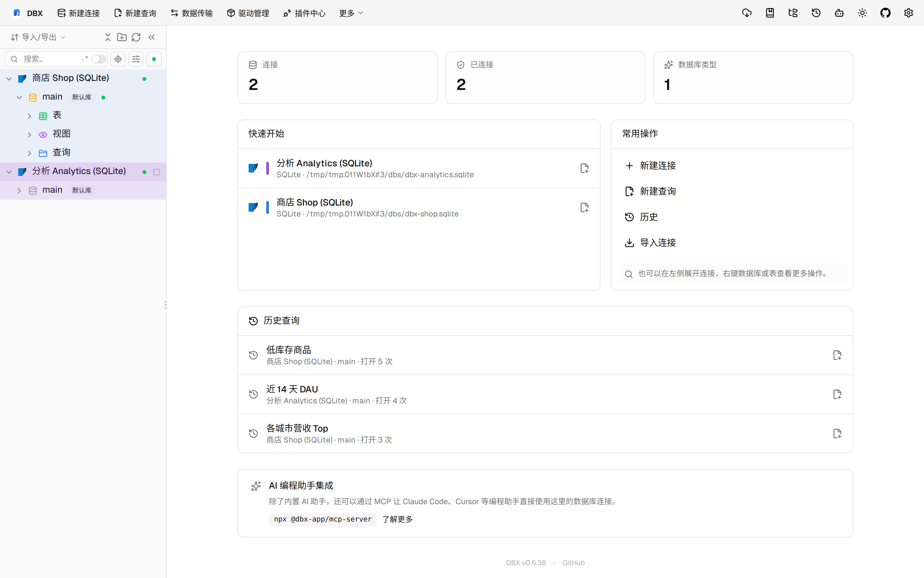Open the 近 14 天 DAU query icon
The image size is (924, 578).
click(x=837, y=395)
